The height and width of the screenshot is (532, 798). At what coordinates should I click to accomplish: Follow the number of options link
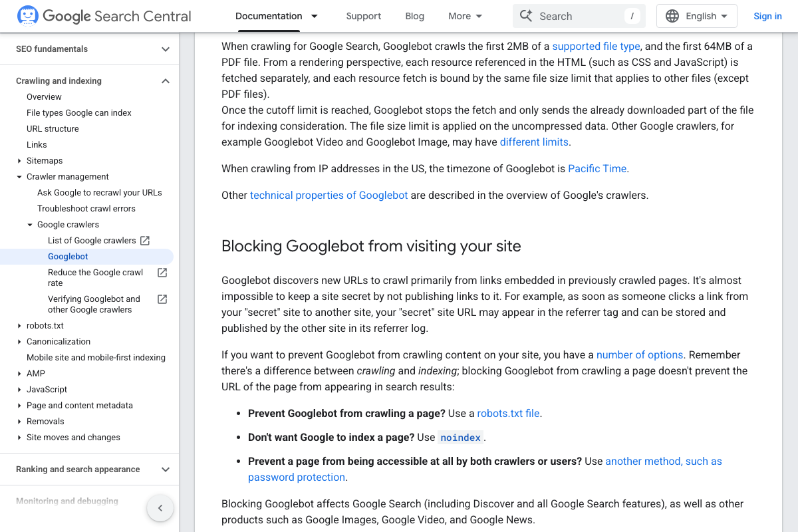pyautogui.click(x=640, y=355)
